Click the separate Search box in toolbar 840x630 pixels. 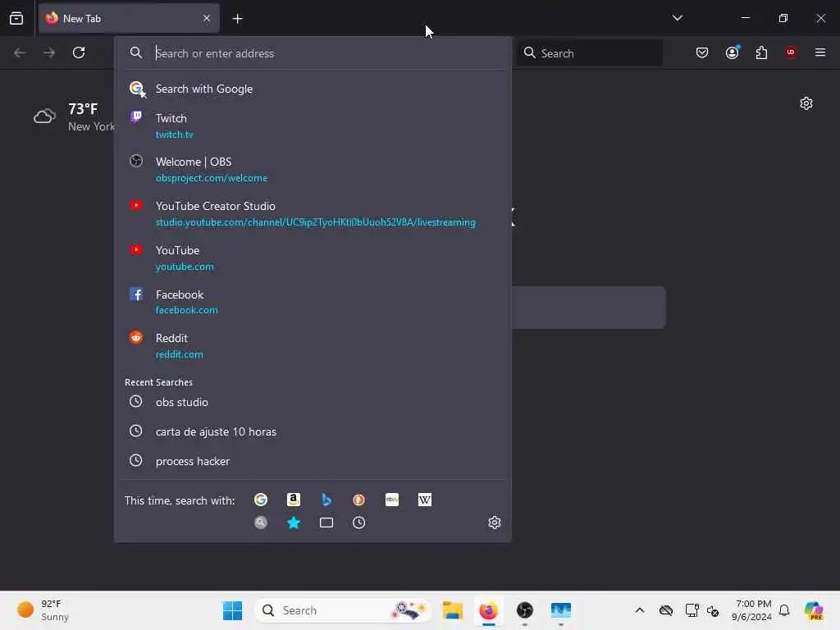click(589, 53)
